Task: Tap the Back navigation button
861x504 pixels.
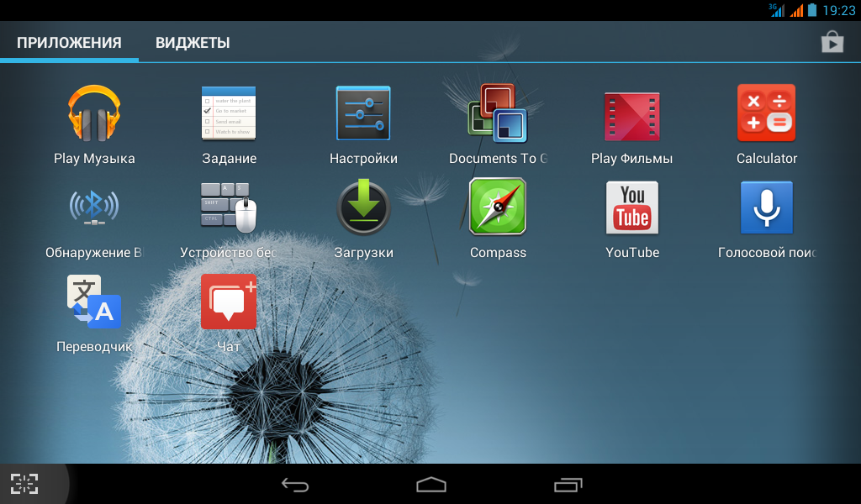Action: (295, 484)
